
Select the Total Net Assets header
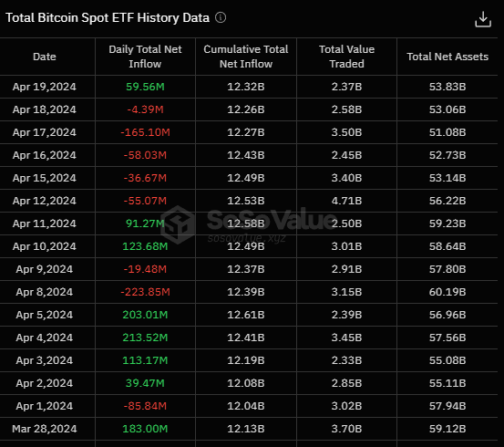click(447, 57)
